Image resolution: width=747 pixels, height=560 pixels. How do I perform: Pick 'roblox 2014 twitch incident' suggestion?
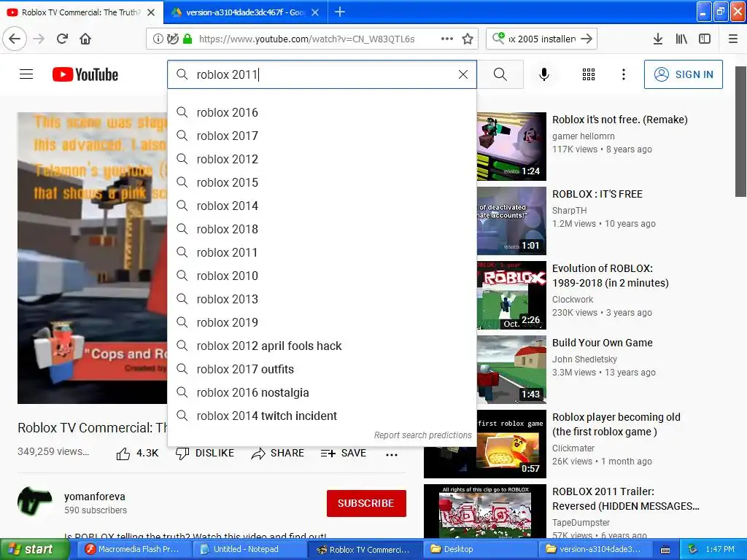[x=322, y=416]
